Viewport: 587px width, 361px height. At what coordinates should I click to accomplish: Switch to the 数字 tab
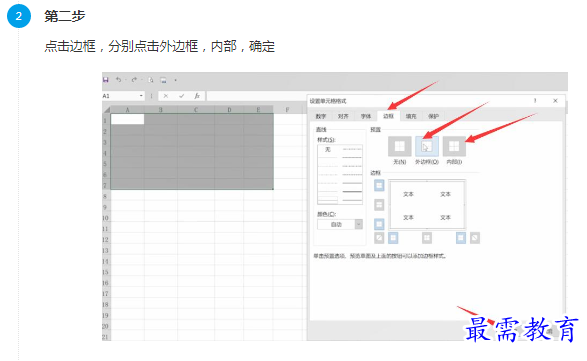pyautogui.click(x=321, y=116)
